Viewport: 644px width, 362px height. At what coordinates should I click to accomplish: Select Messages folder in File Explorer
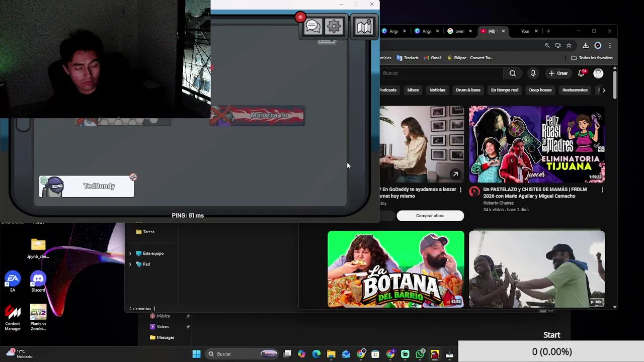coord(162,337)
